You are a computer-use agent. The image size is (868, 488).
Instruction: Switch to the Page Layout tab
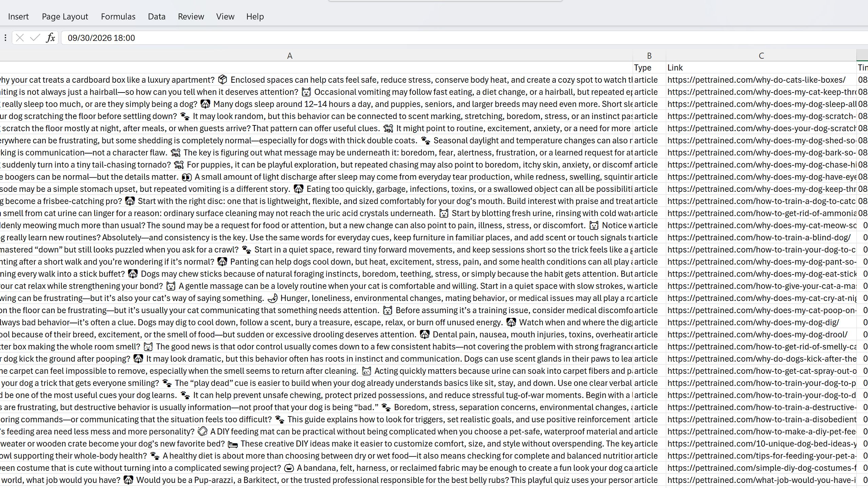click(x=65, y=17)
